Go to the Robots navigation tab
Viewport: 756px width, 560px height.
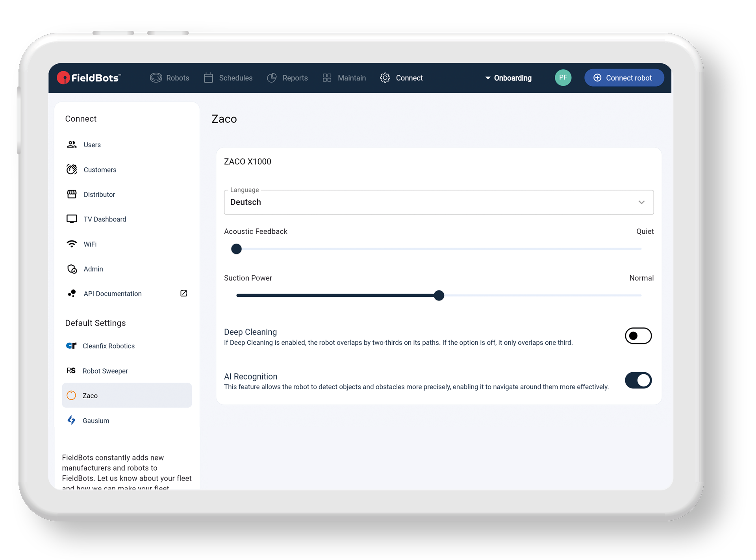[x=170, y=78]
